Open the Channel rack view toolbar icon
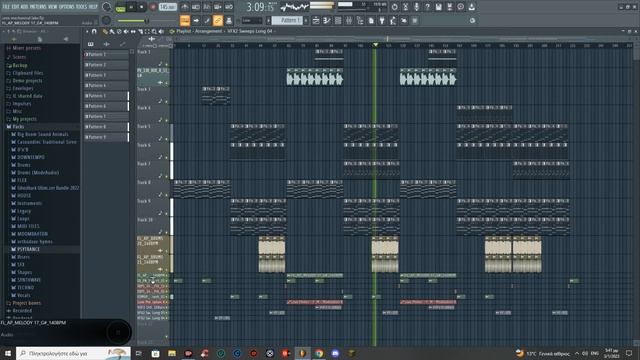This screenshot has width=640, height=360. (338, 20)
